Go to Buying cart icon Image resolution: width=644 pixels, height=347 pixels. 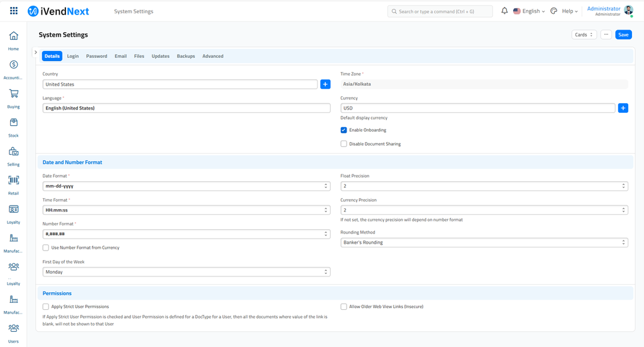pyautogui.click(x=13, y=94)
